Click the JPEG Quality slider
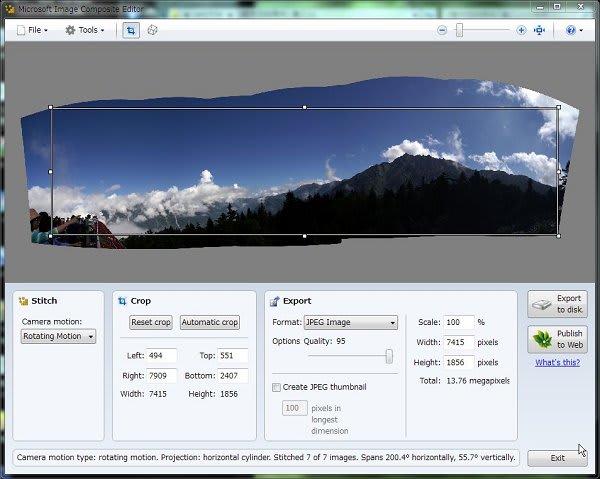 350,357
